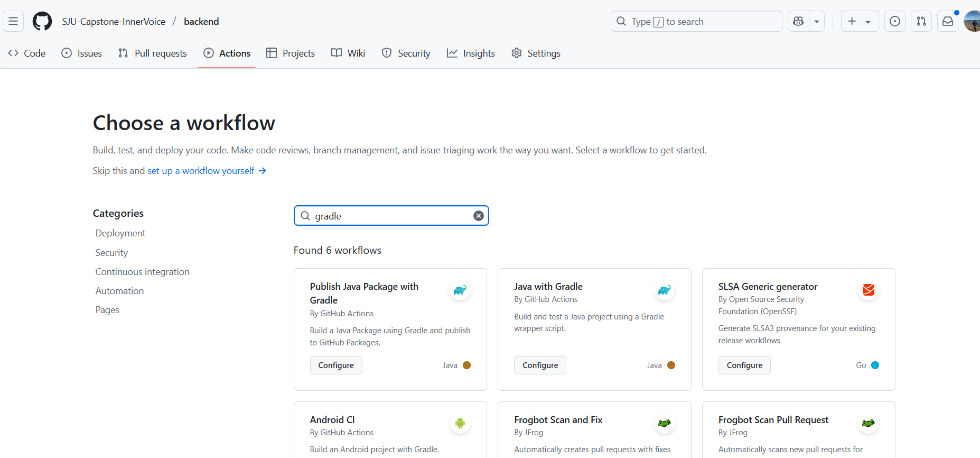Screen dimensions: 980x458
Task: Click Choose a workflow heading
Action: 184,123
